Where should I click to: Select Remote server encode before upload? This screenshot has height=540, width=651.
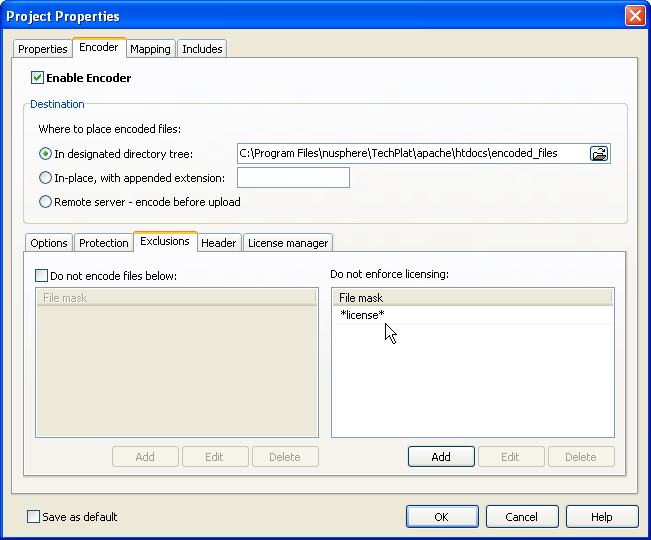45,202
